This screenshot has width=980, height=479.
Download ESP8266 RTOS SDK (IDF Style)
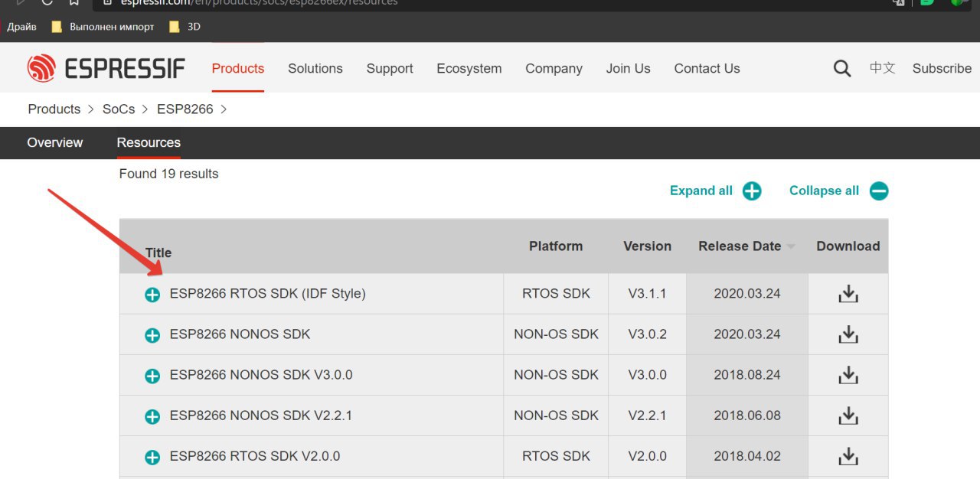(848, 294)
